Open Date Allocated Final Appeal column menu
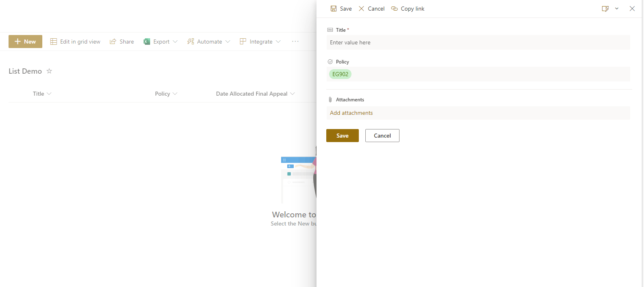The width and height of the screenshot is (644, 287). (x=255, y=94)
